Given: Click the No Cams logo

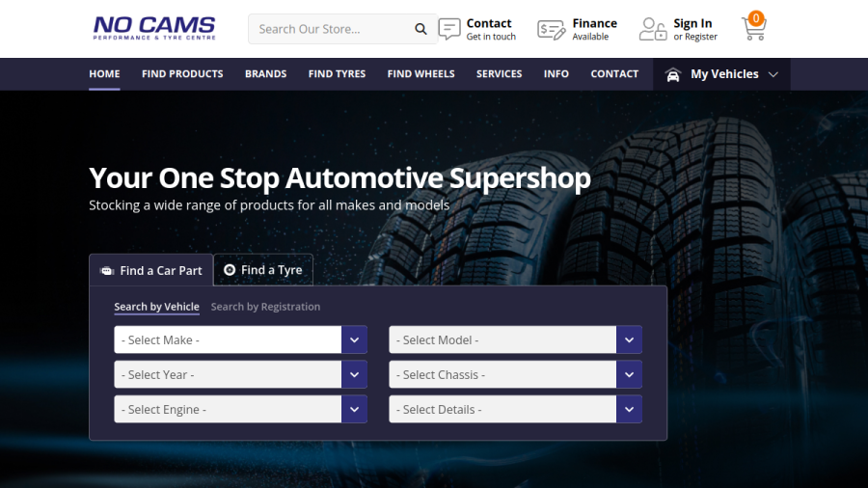Looking at the screenshot, I should pyautogui.click(x=154, y=28).
